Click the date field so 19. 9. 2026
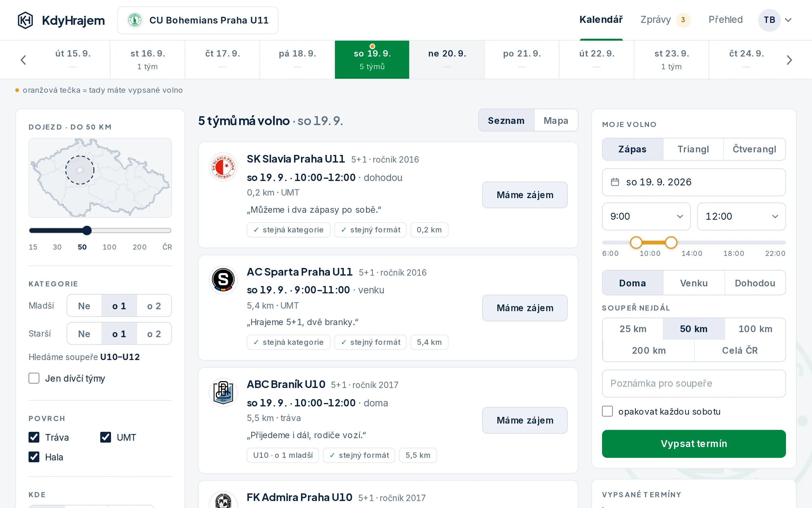 click(694, 182)
